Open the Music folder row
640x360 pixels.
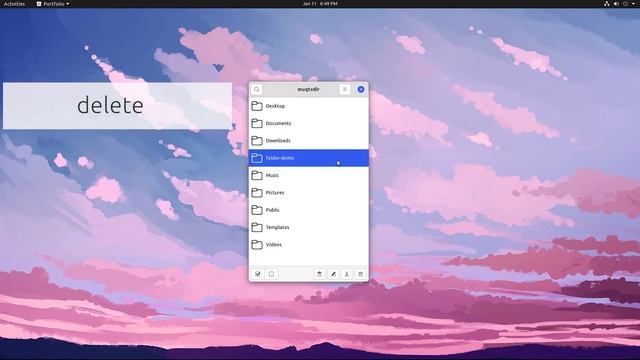(309, 176)
